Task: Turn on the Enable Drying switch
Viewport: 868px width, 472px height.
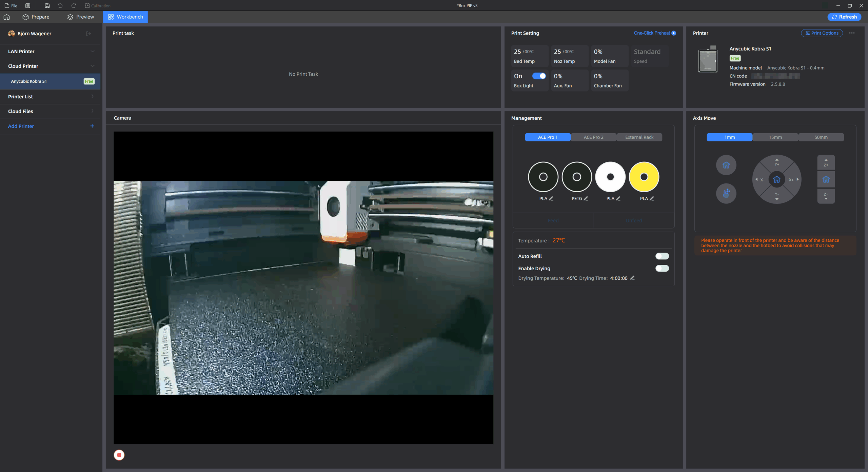Action: (662, 268)
